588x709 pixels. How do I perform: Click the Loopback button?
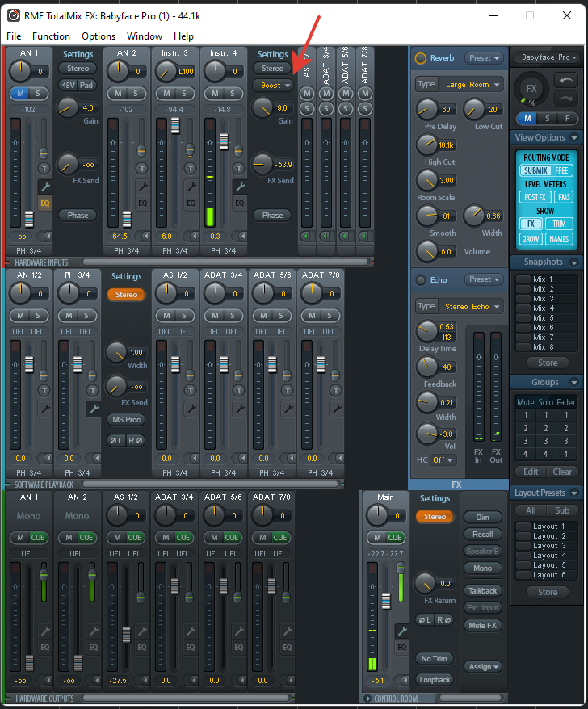pyautogui.click(x=435, y=680)
